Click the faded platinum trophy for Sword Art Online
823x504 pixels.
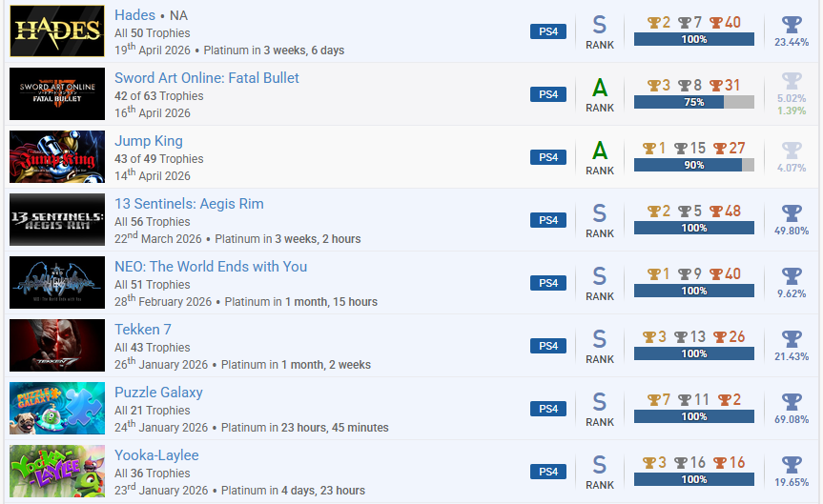point(792,81)
